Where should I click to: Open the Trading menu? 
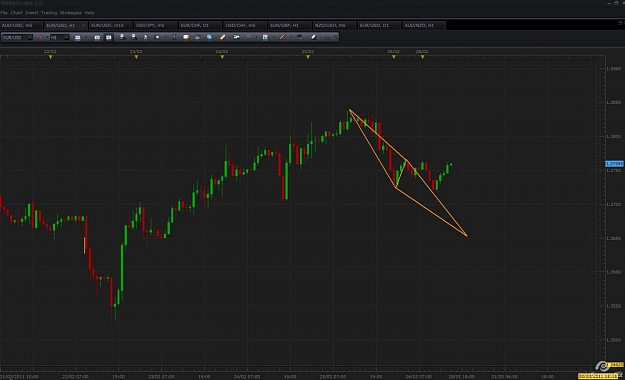point(49,13)
